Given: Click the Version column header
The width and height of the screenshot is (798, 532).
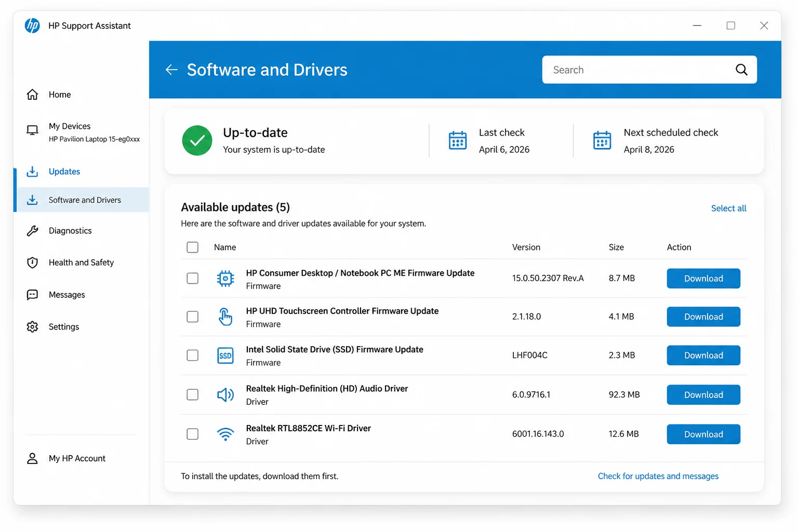Looking at the screenshot, I should click(x=526, y=247).
